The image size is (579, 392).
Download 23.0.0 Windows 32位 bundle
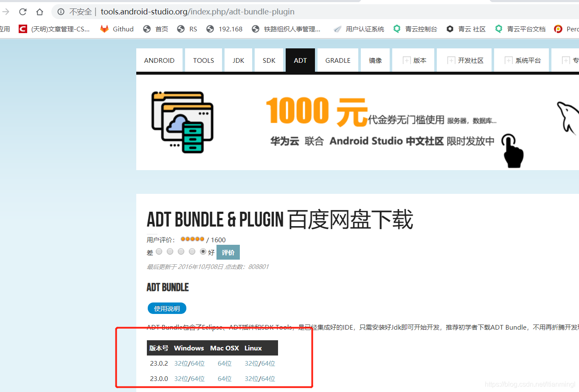pyautogui.click(x=181, y=379)
